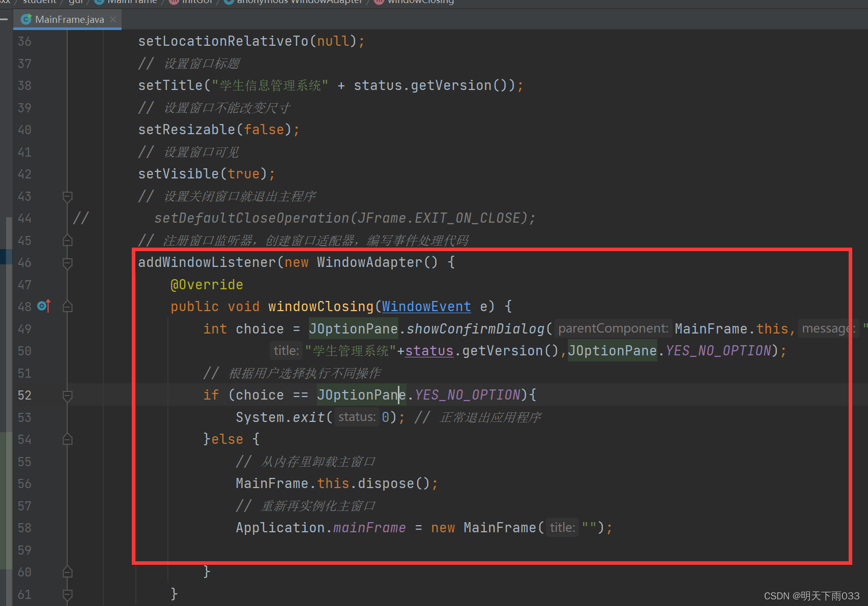868x606 pixels.
Task: Click the setVisible method call
Action: [179, 174]
